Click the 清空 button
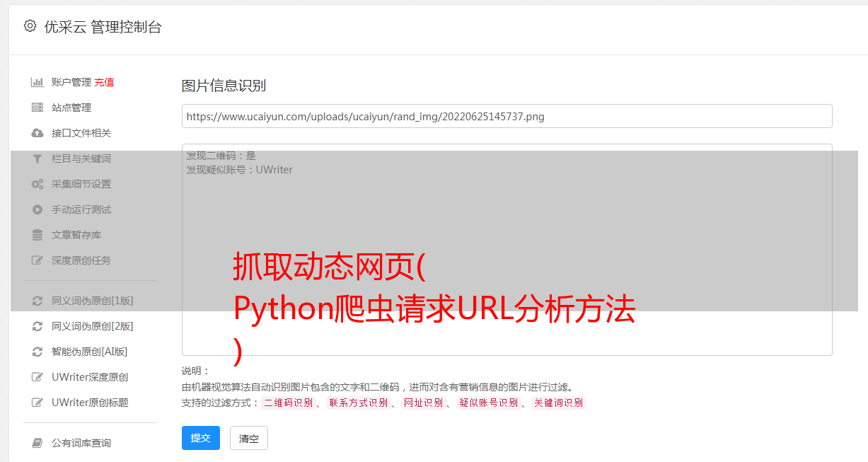 coord(249,438)
